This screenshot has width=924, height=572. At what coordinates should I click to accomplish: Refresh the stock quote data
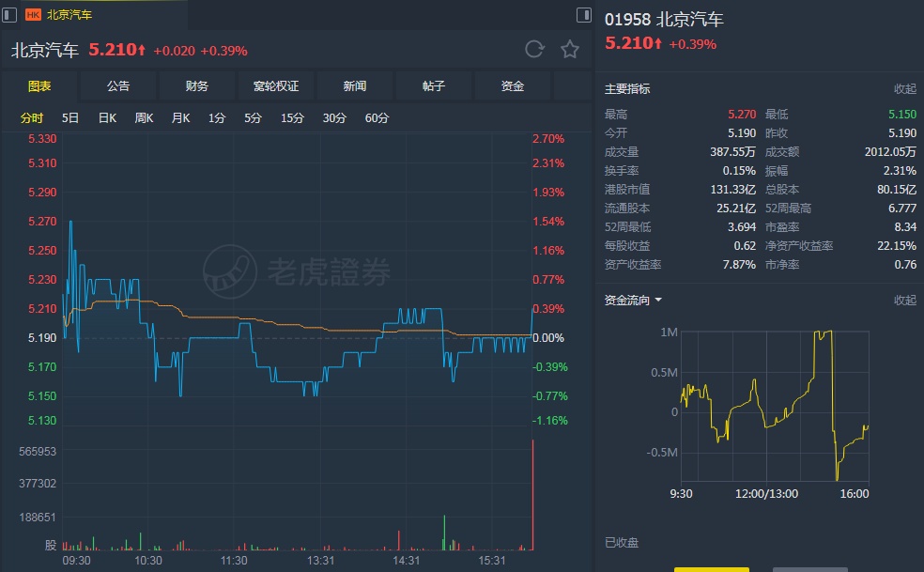[x=534, y=49]
